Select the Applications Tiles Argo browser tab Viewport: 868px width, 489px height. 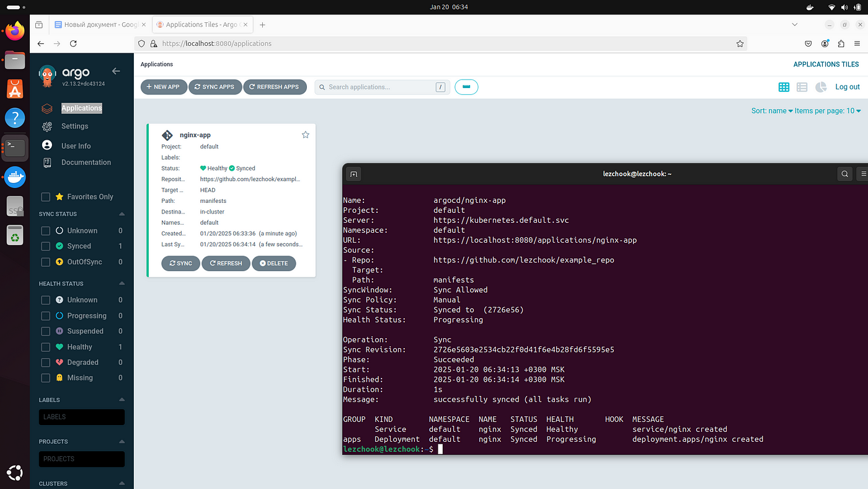pyautogui.click(x=202, y=25)
